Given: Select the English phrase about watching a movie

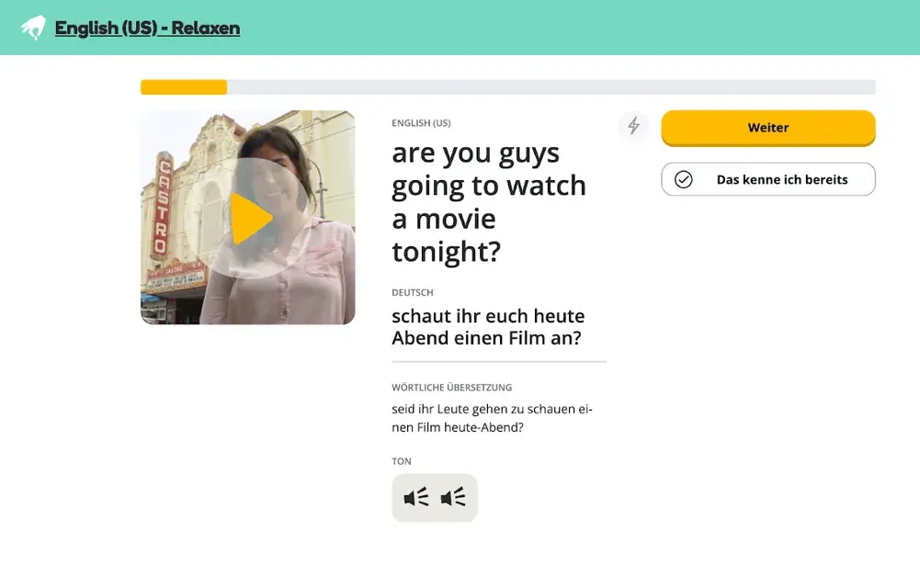Looking at the screenshot, I should point(489,202).
